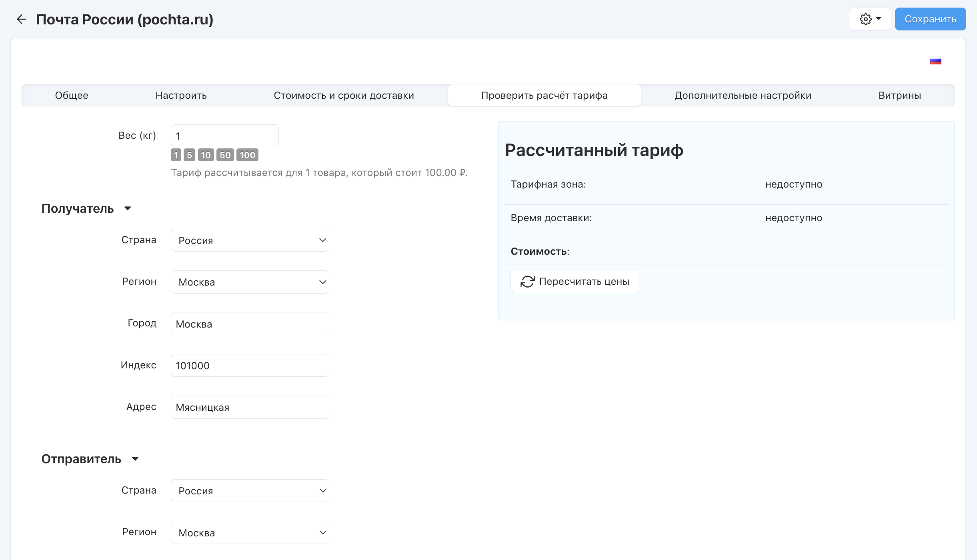Click the recalculate prices refresh icon
977x560 pixels.
[x=527, y=282]
